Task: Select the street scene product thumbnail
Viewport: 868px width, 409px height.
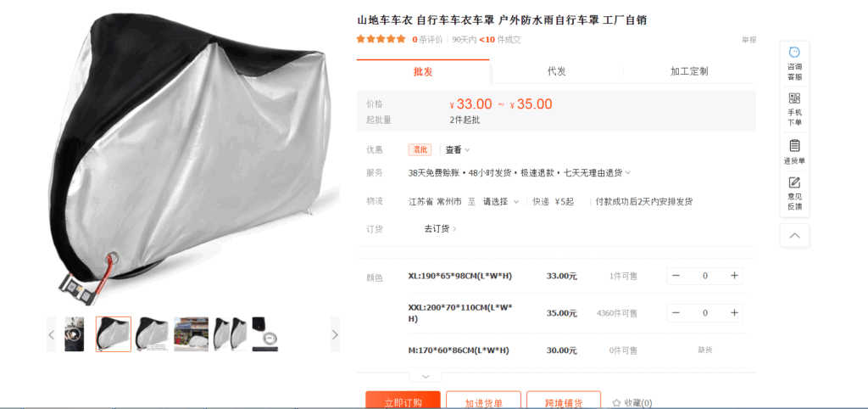Action: [x=191, y=334]
